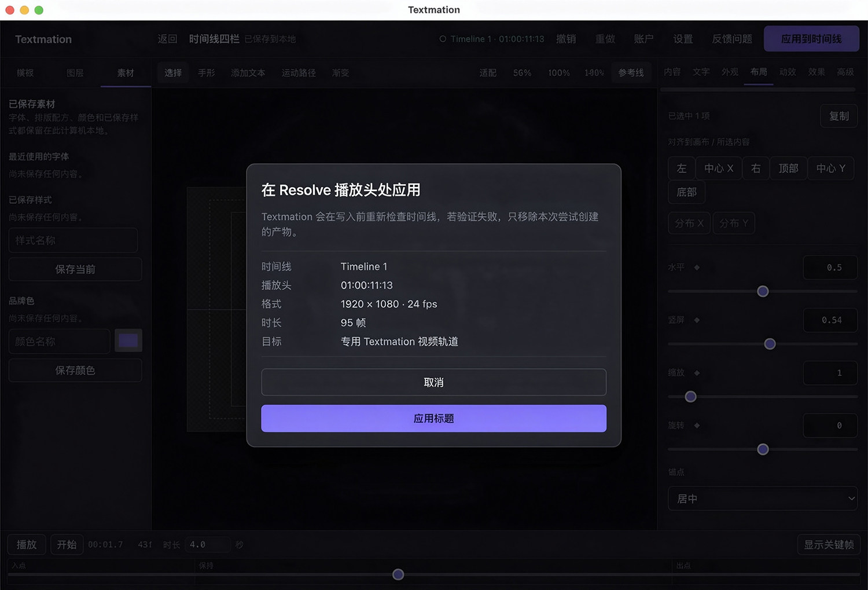Image resolution: width=868 pixels, height=590 pixels.
Task: Click the 水平 slider handle
Action: [x=763, y=291]
